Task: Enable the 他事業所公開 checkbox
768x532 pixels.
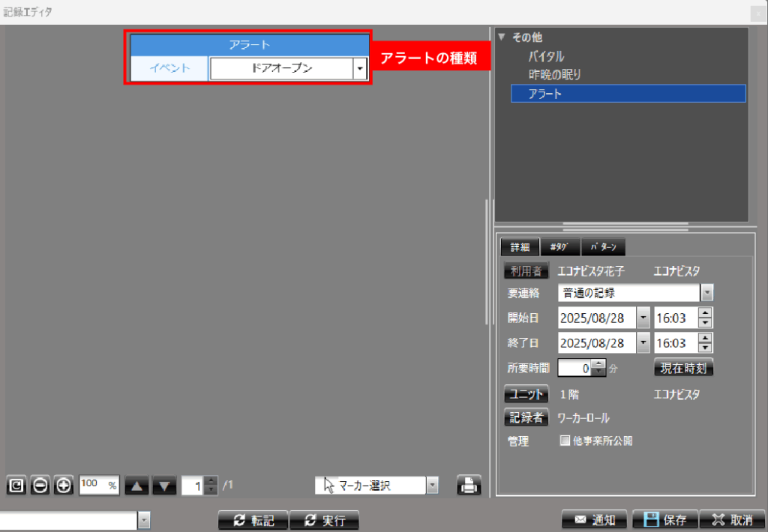Action: point(565,441)
